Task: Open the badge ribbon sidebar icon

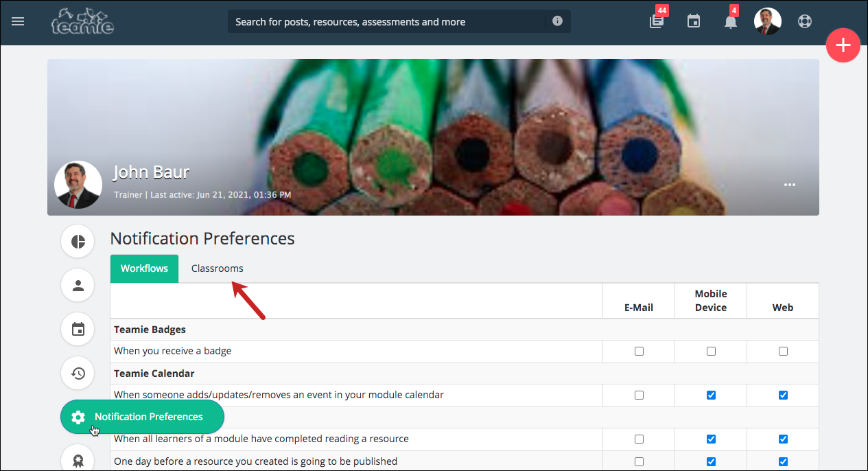Action: pos(78,461)
